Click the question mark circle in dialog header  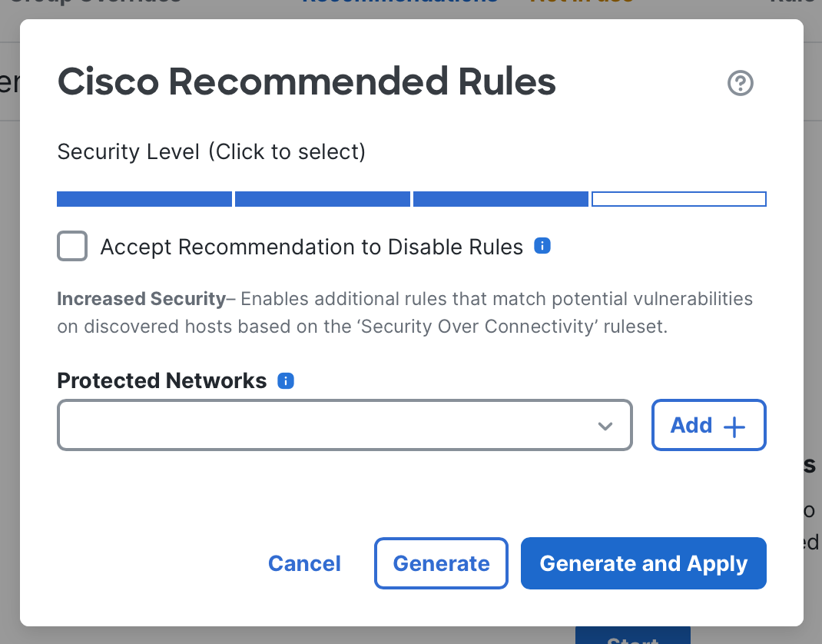740,83
